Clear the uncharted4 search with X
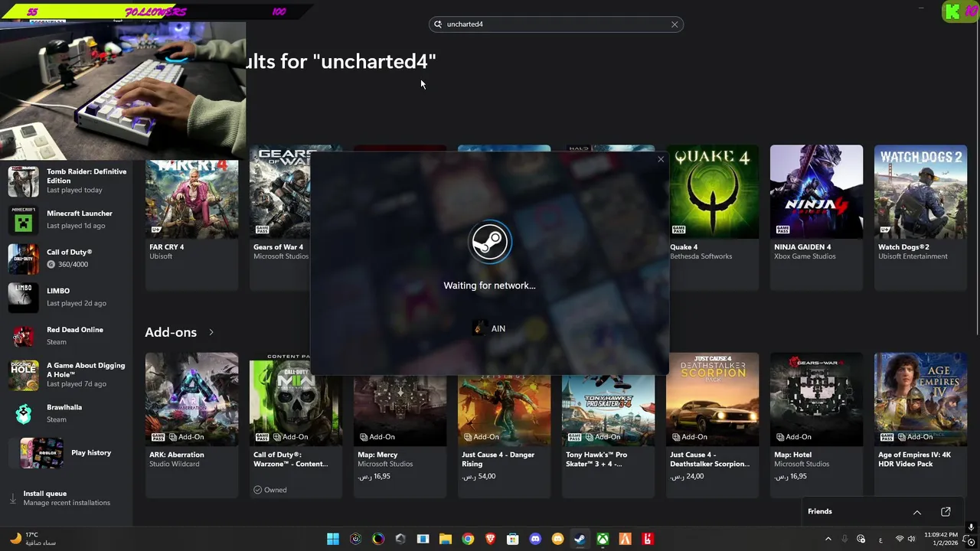 (675, 24)
